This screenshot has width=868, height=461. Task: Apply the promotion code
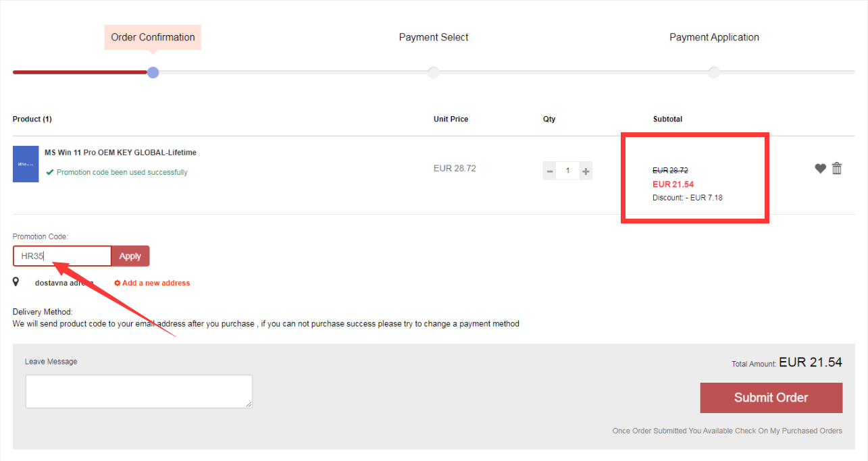[x=130, y=256]
